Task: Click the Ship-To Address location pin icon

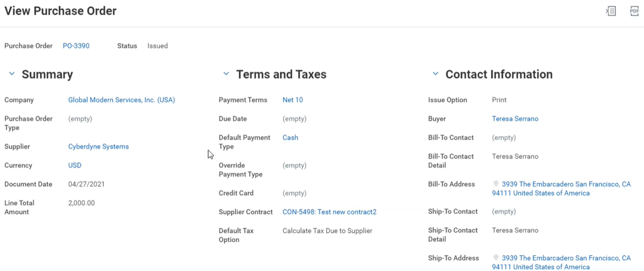Action: point(496,258)
